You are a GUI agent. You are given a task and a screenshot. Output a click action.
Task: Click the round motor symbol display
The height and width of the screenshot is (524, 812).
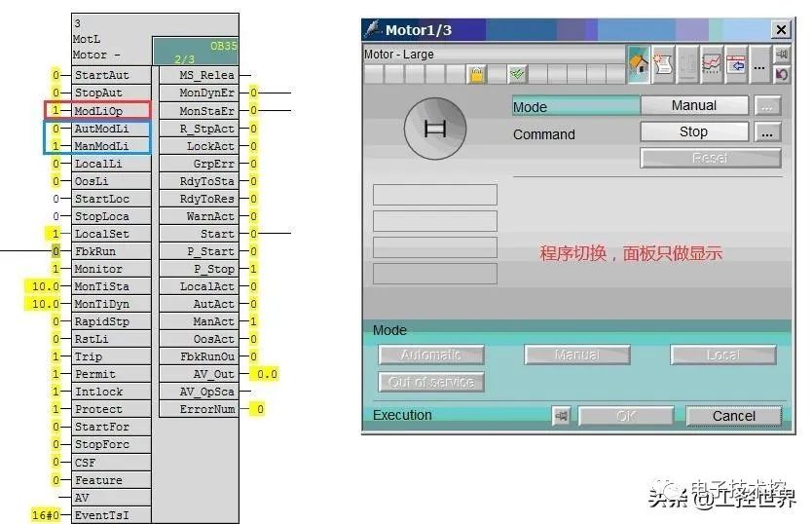435,128
